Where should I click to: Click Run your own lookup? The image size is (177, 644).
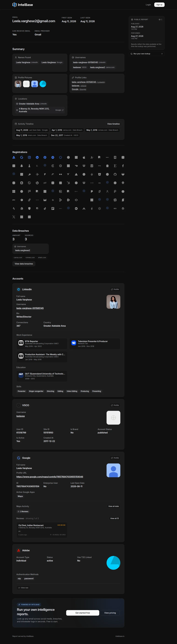(147, 54)
